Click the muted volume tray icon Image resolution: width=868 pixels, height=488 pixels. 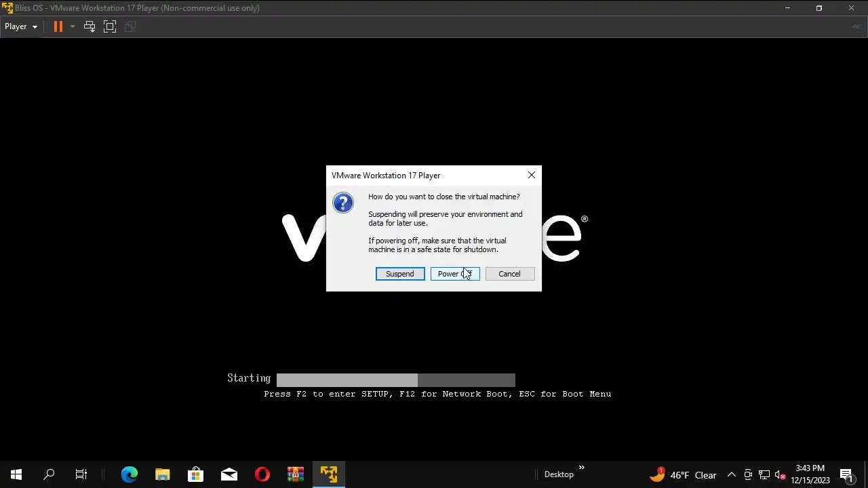pos(781,474)
